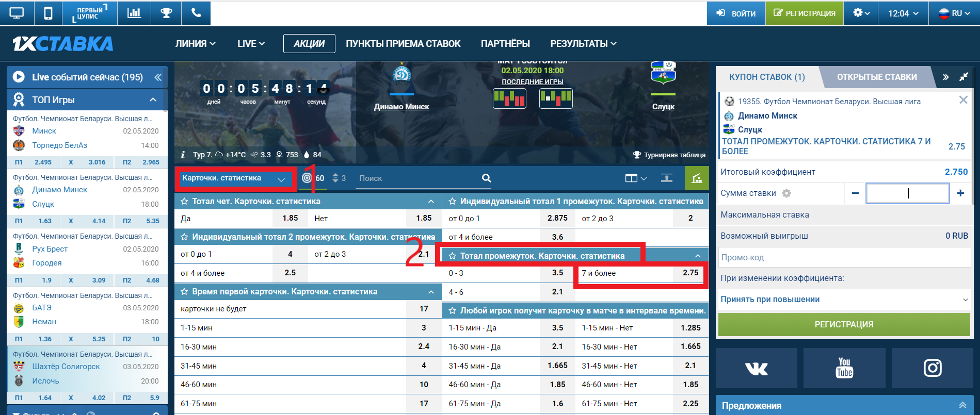Click the Войти login button
The width and height of the screenshot is (980, 415).
(736, 13)
